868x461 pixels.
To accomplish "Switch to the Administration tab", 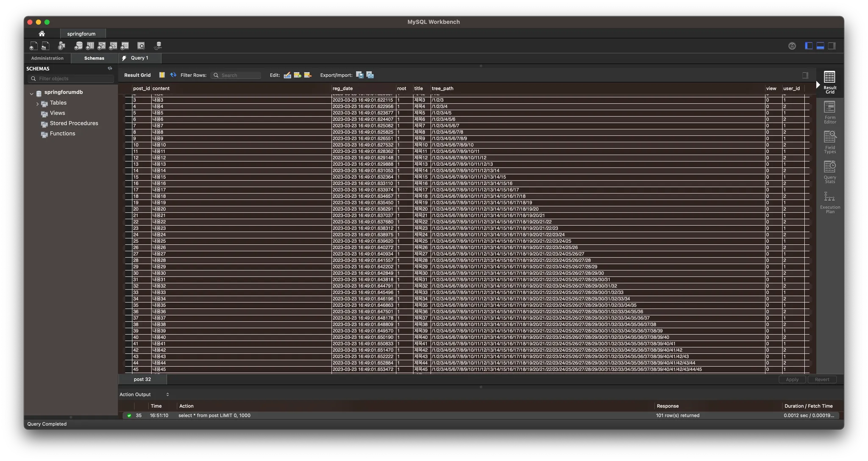I will pyautogui.click(x=47, y=58).
